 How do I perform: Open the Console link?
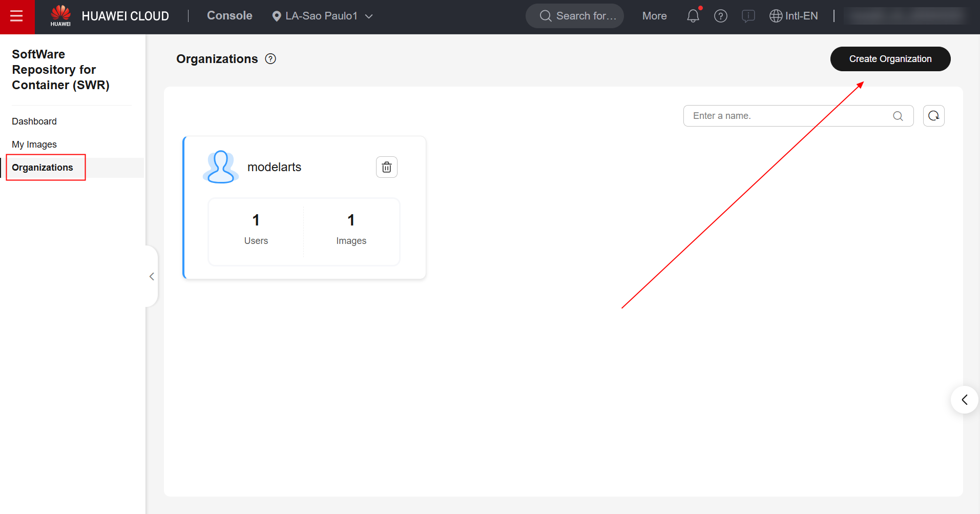point(230,16)
